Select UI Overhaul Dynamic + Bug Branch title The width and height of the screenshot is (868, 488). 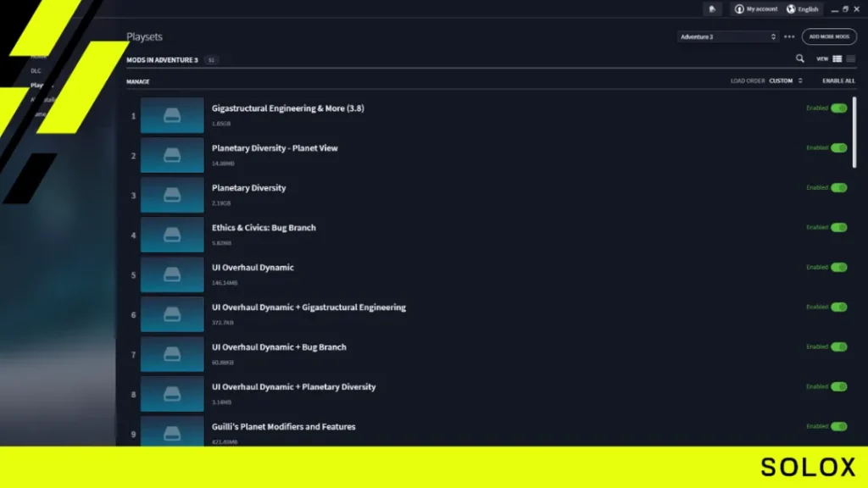(279, 347)
